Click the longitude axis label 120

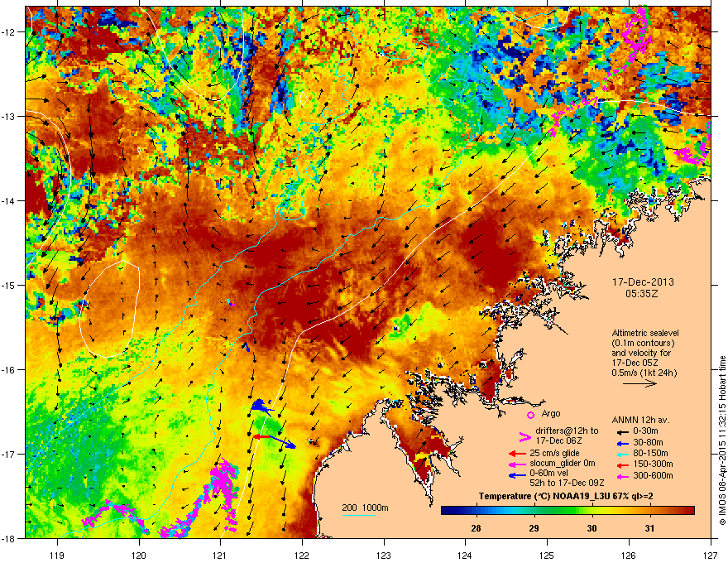139,555
